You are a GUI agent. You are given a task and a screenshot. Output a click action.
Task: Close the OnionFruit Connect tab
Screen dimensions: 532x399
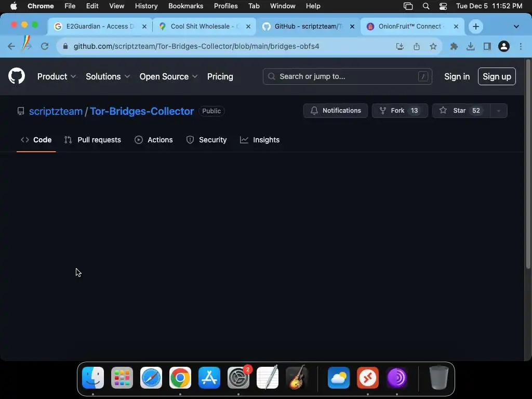pyautogui.click(x=456, y=26)
